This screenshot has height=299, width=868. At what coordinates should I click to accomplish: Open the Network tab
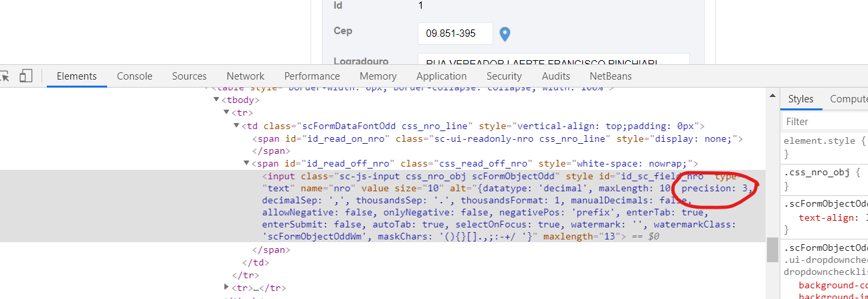[x=245, y=76]
